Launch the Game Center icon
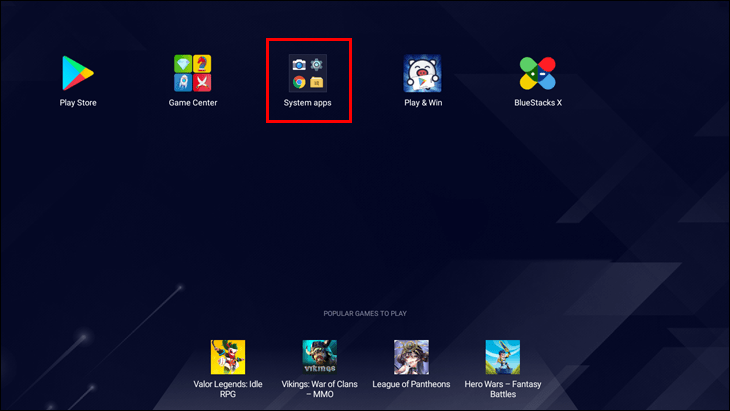Image resolution: width=730 pixels, height=411 pixels. pyautogui.click(x=193, y=73)
